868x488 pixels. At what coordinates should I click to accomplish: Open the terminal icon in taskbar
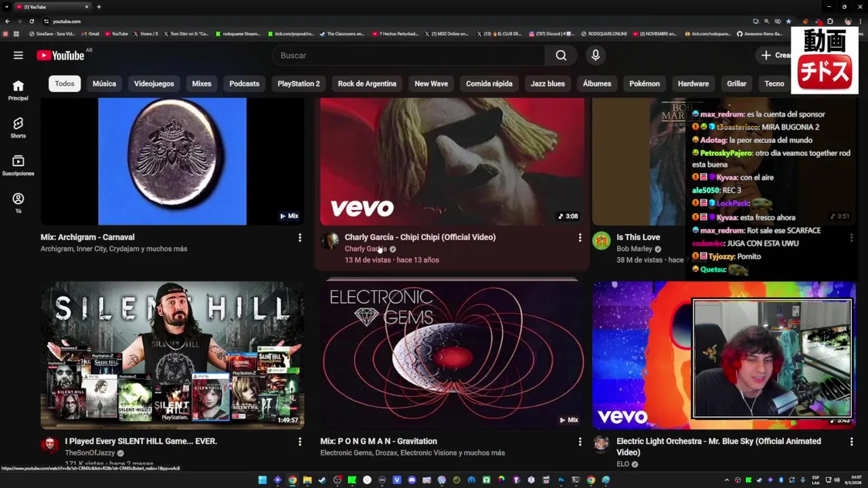tap(576, 480)
